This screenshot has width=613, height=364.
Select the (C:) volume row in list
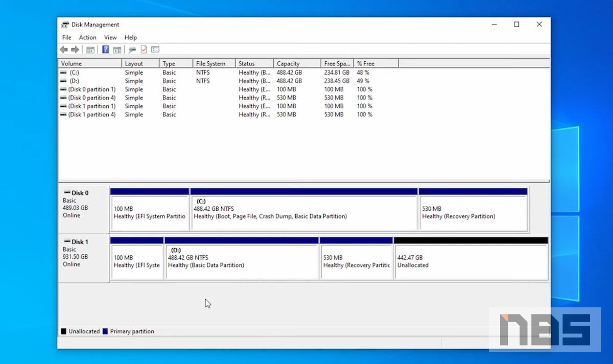pyautogui.click(x=75, y=72)
